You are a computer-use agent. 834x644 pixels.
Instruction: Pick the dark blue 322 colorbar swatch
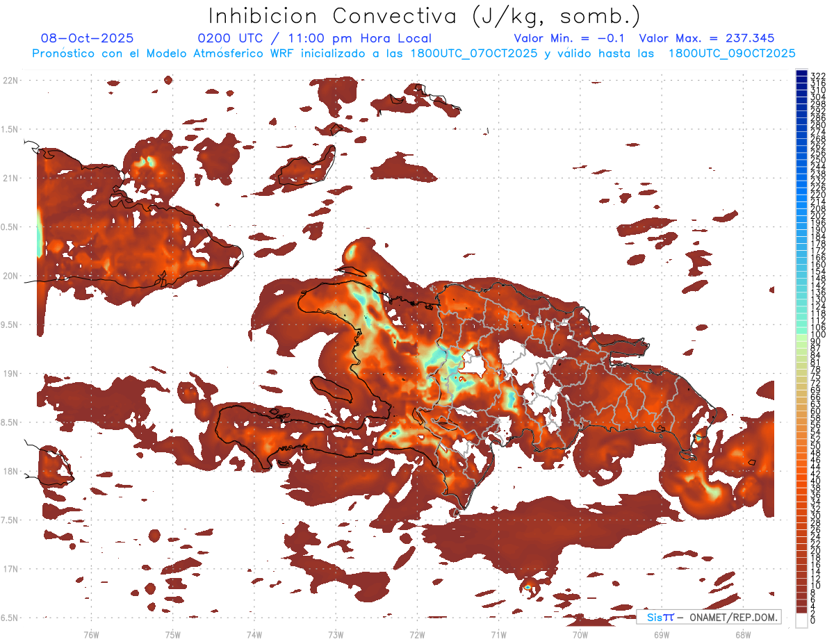tap(801, 75)
